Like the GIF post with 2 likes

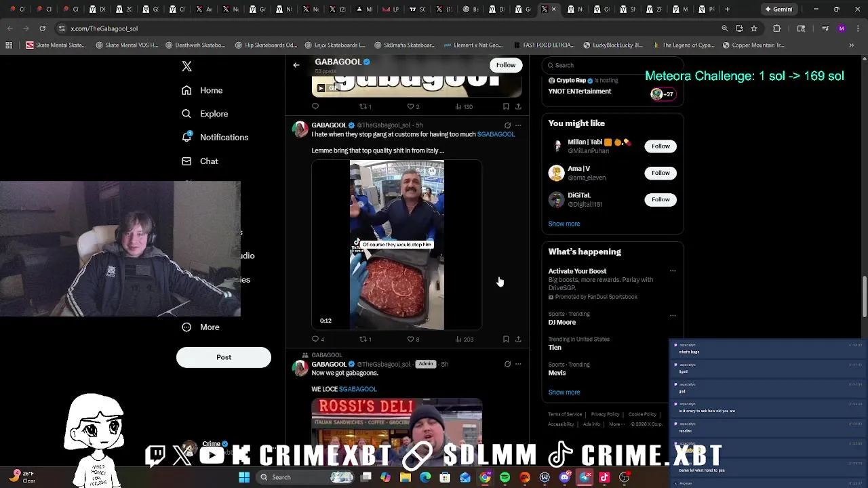[x=412, y=106]
